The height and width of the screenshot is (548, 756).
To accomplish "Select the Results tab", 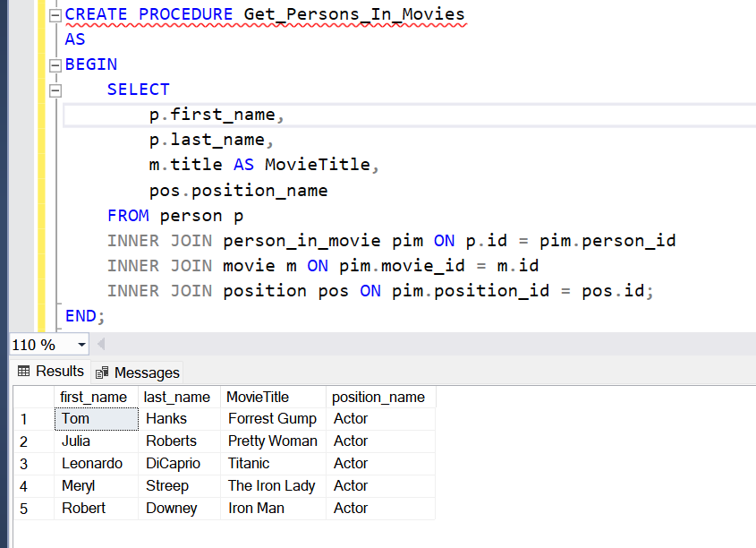I will [51, 371].
